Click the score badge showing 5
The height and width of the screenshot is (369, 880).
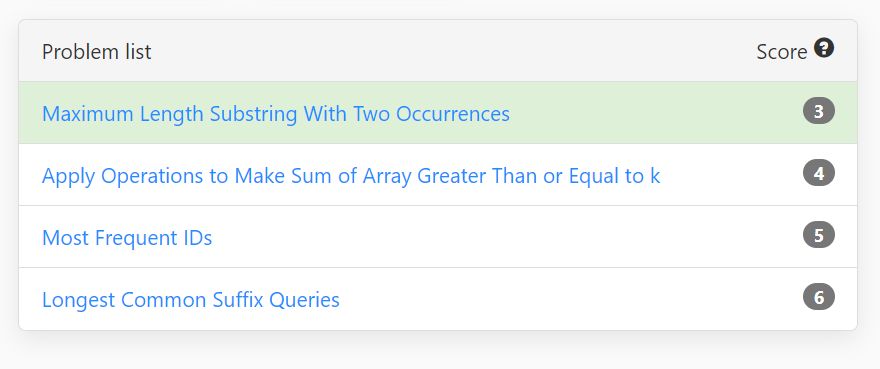tap(819, 235)
